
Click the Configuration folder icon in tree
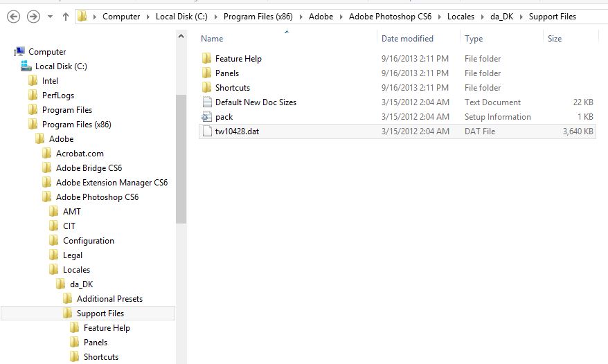[x=54, y=240]
